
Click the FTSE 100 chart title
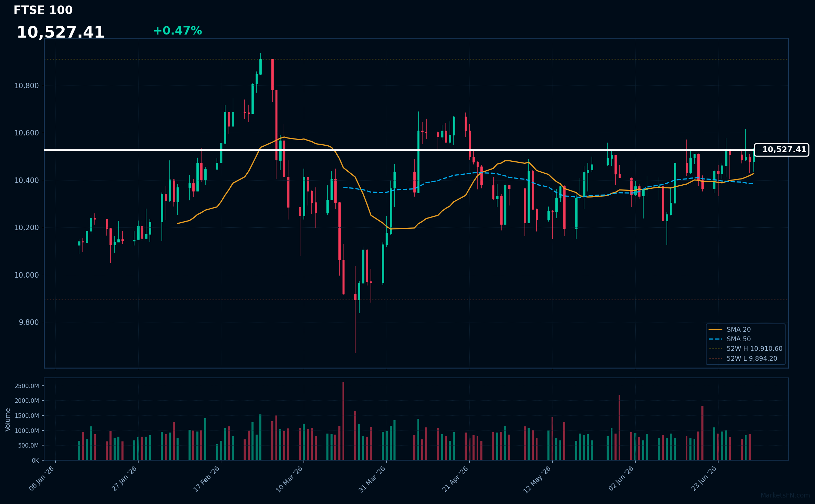click(43, 10)
